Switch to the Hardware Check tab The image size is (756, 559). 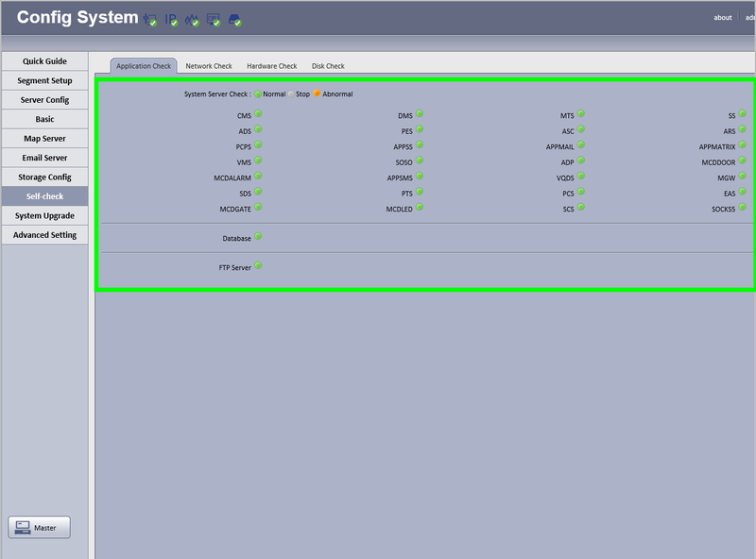272,66
